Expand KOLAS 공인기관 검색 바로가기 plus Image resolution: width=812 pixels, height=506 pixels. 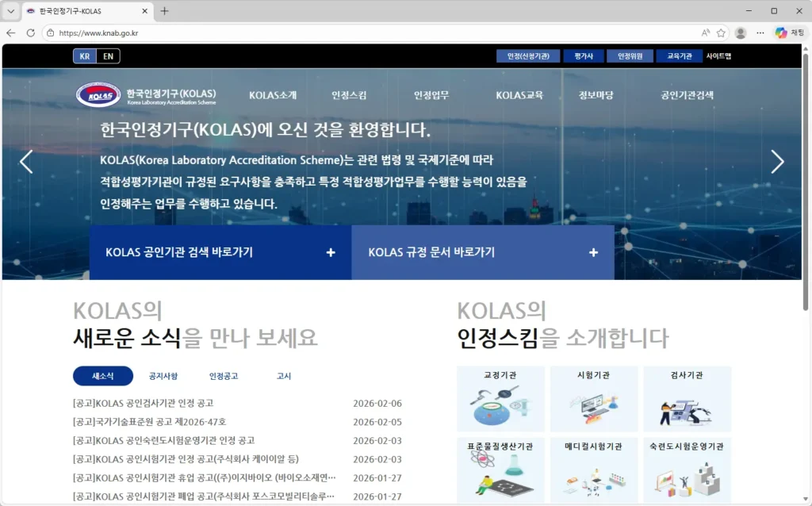331,252
